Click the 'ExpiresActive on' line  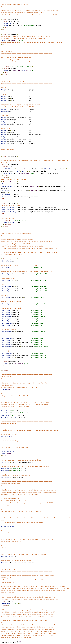8,261
